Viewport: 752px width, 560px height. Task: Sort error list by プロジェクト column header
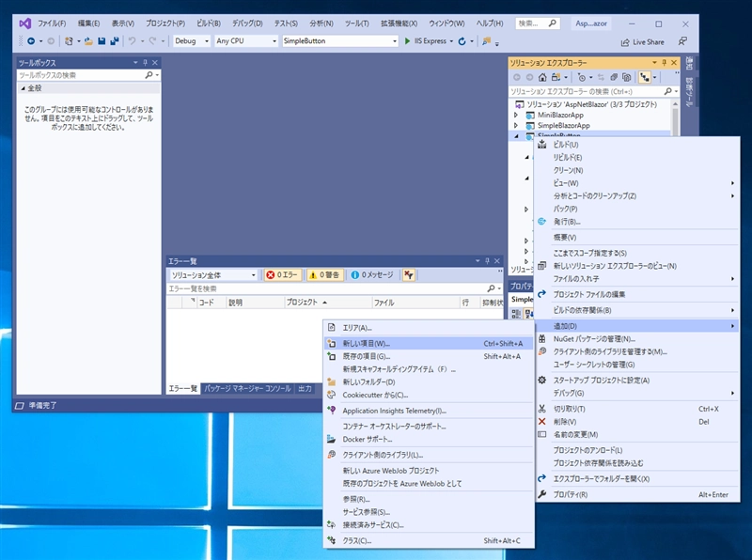click(x=328, y=302)
